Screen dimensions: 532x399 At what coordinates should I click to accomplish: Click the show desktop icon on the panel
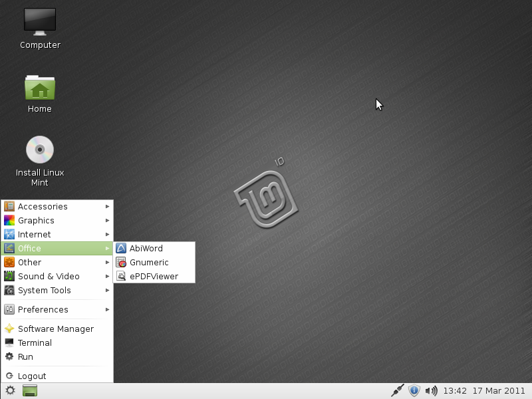(30, 390)
